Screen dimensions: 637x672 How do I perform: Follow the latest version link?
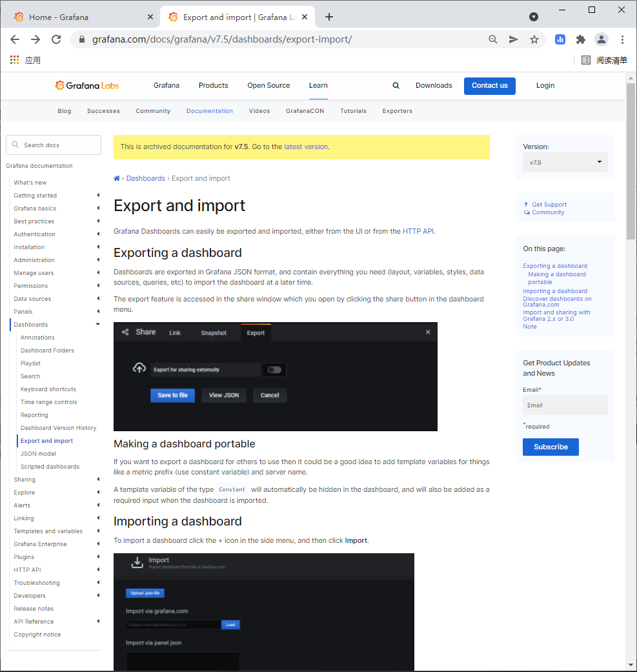pos(306,147)
